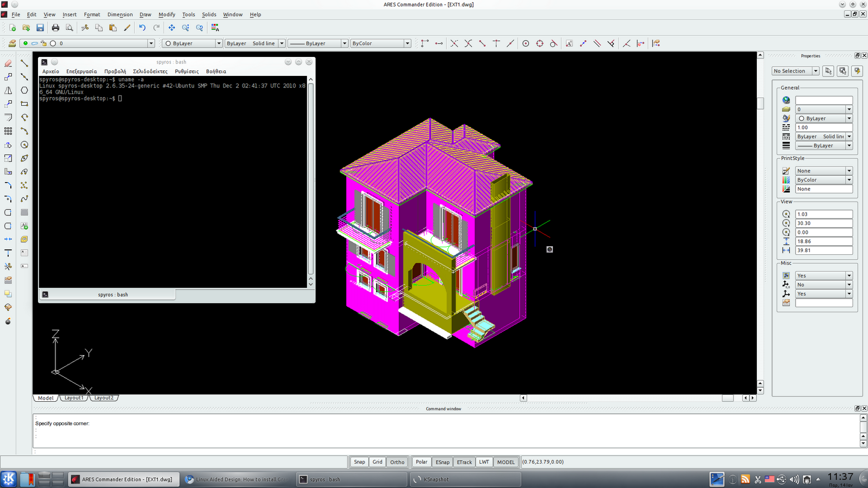Choose the Hatch tool icon
Screen dimensions: 868x488
(x=24, y=213)
